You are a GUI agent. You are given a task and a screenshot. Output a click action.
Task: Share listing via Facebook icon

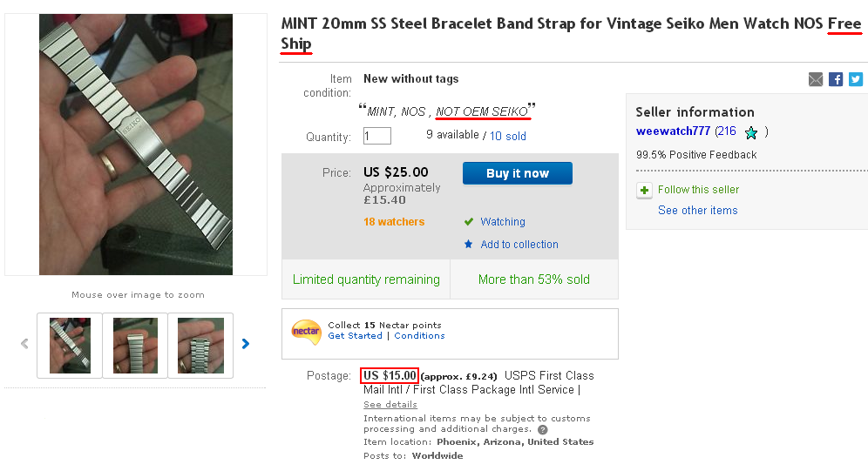836,79
